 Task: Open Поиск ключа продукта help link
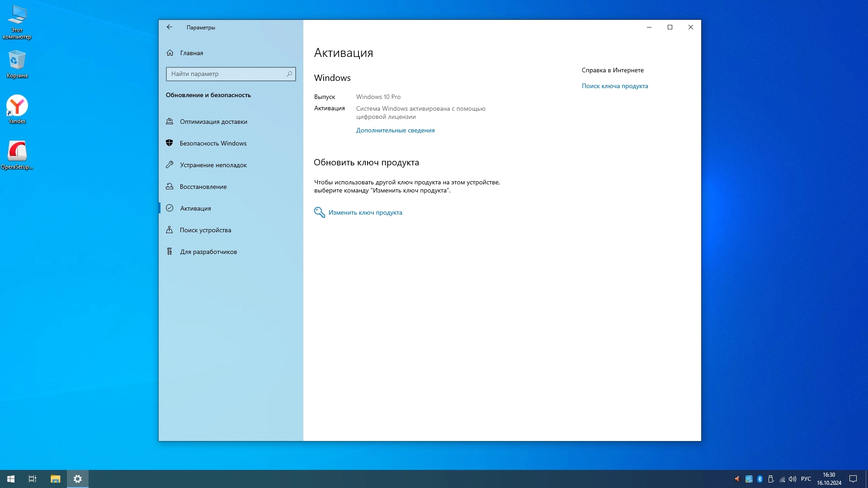(x=614, y=86)
